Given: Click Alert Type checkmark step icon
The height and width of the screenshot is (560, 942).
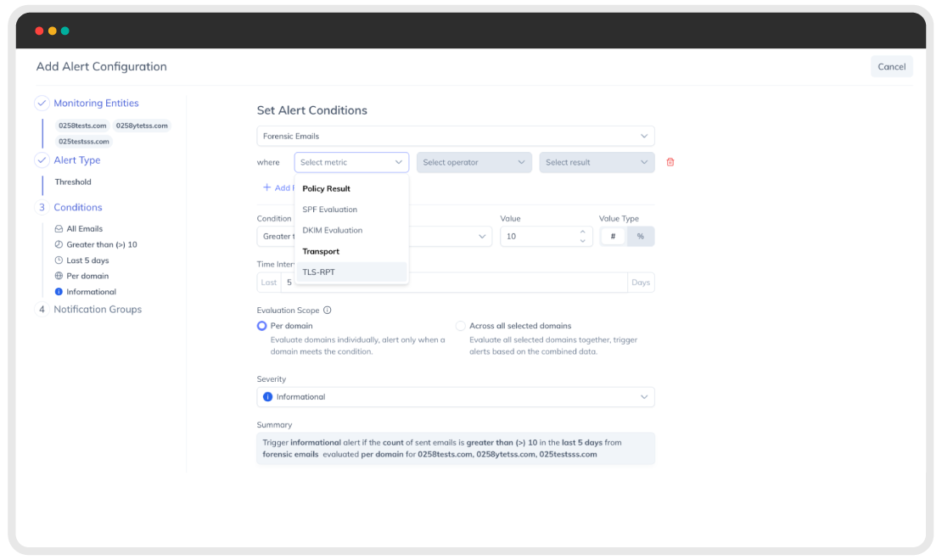Looking at the screenshot, I should click(42, 160).
